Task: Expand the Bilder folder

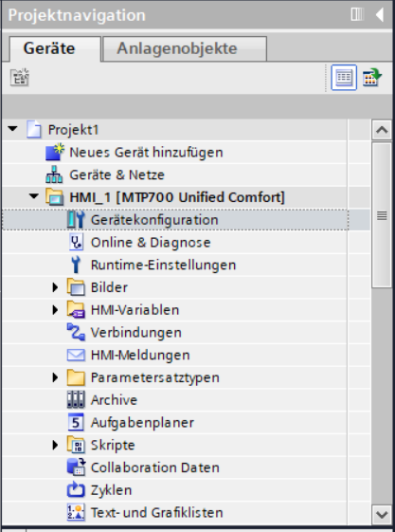Action: 55,287
